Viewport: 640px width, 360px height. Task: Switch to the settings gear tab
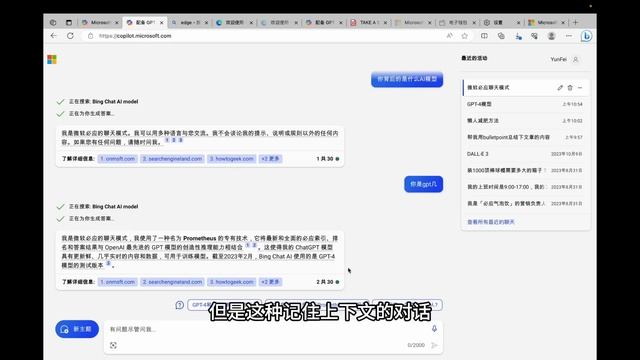pos(502,22)
